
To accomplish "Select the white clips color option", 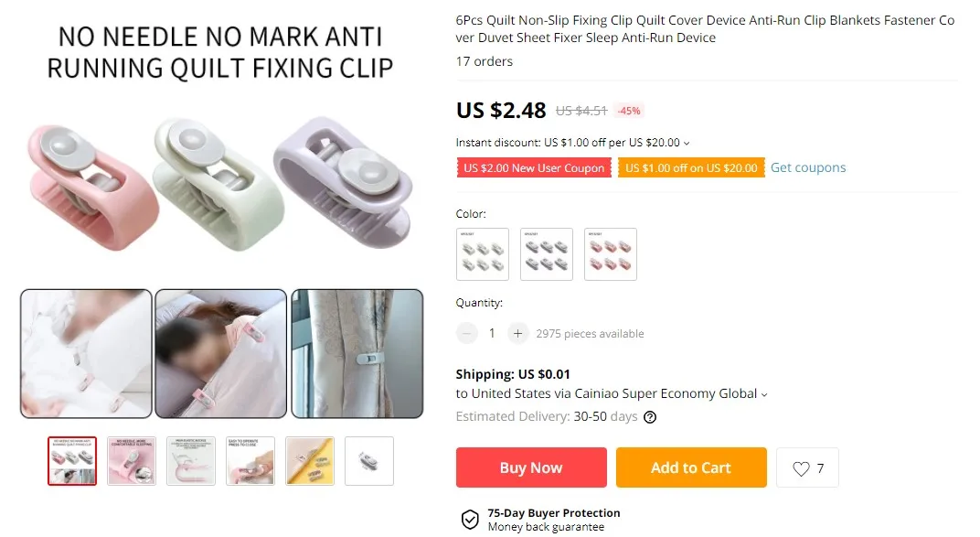I will coord(483,254).
